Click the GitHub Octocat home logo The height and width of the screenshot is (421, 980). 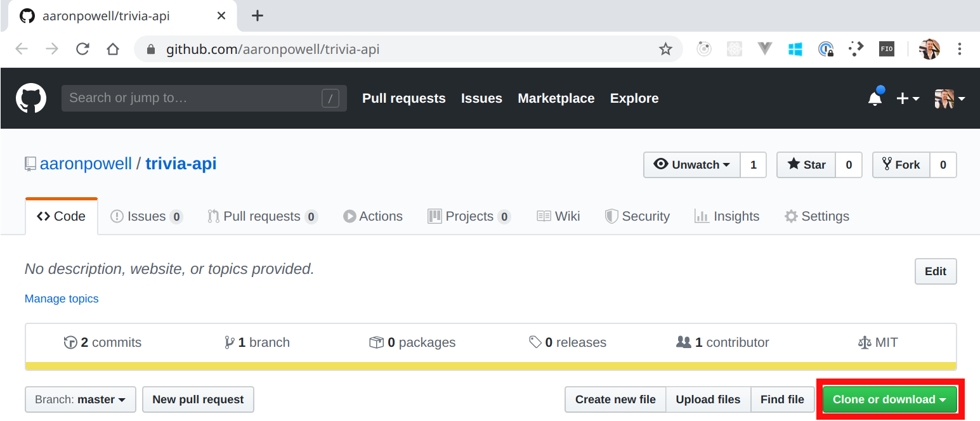pyautogui.click(x=30, y=98)
